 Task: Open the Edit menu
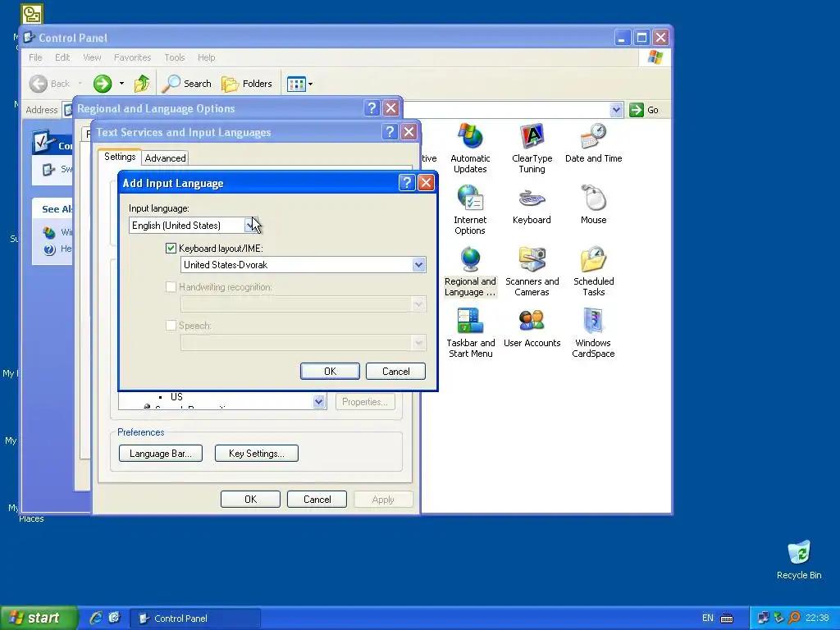pyautogui.click(x=62, y=57)
